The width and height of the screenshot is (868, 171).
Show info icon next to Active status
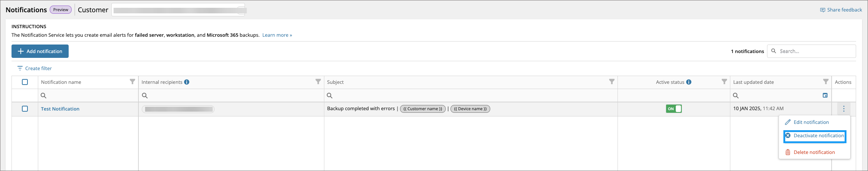tap(689, 82)
